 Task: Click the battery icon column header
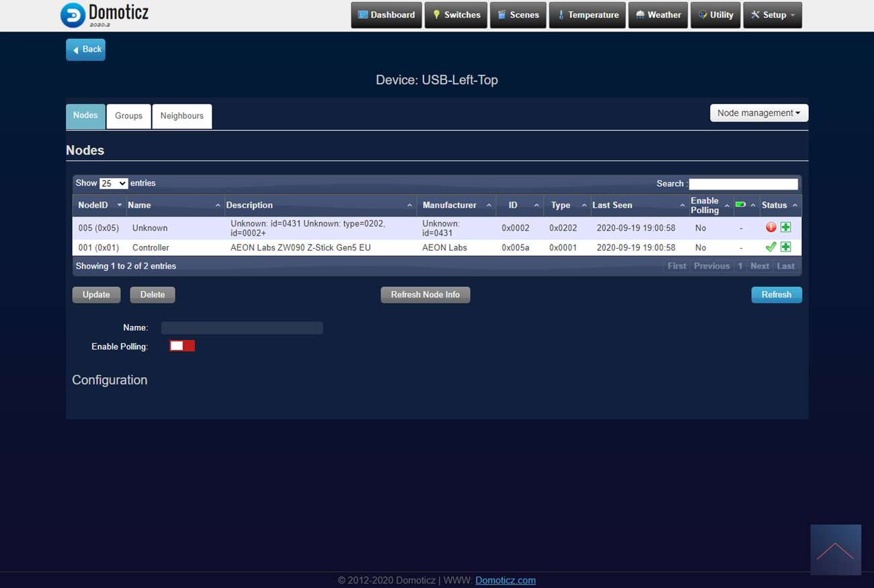(741, 205)
